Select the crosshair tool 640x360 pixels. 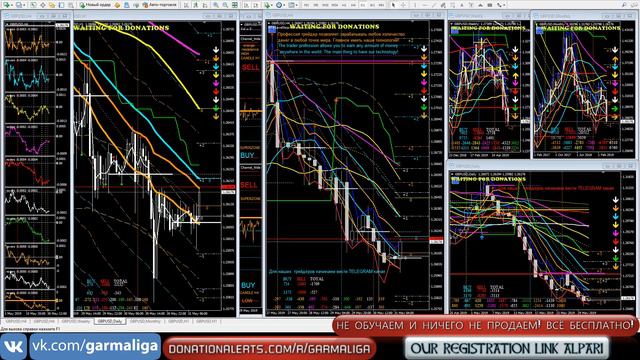point(403,5)
